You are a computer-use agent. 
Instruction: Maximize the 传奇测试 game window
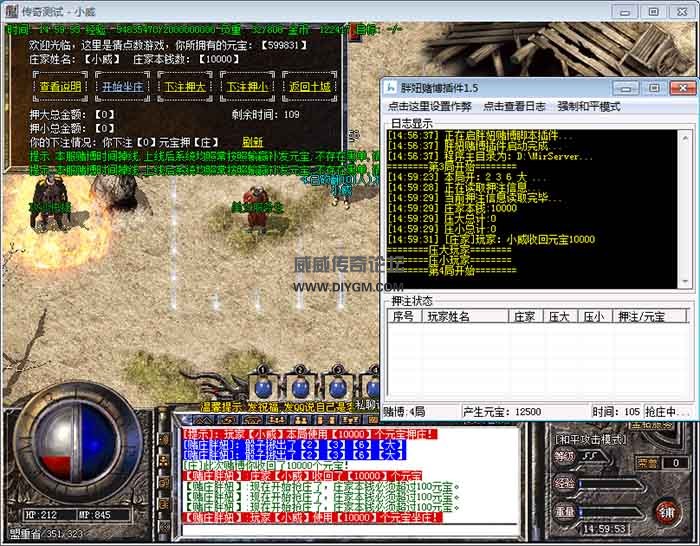click(x=654, y=12)
